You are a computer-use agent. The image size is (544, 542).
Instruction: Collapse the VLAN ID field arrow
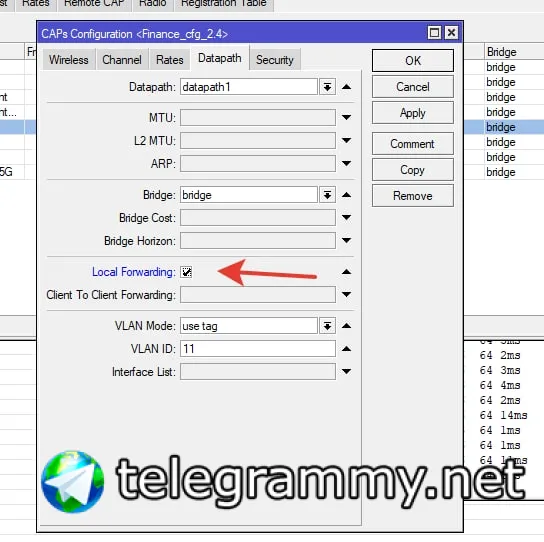[x=346, y=349]
